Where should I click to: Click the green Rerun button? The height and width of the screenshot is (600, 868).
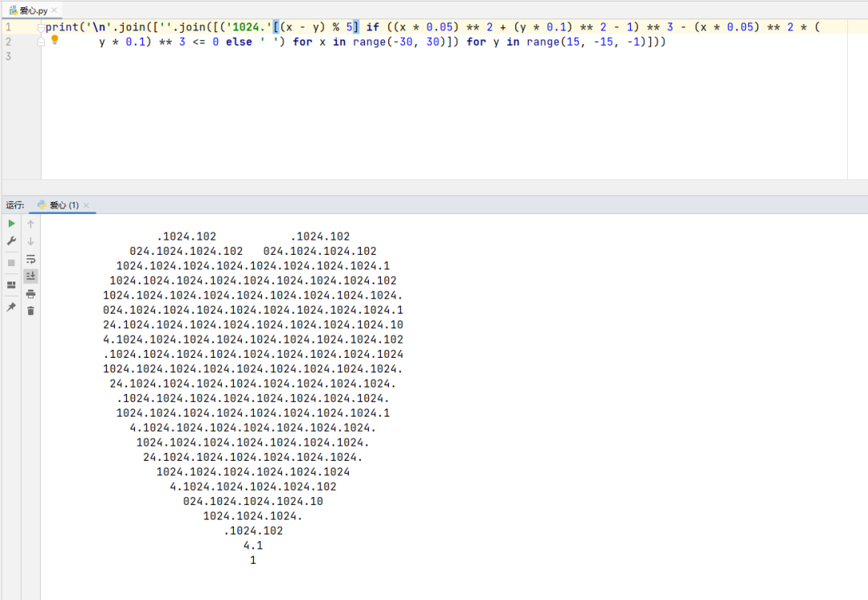point(11,224)
